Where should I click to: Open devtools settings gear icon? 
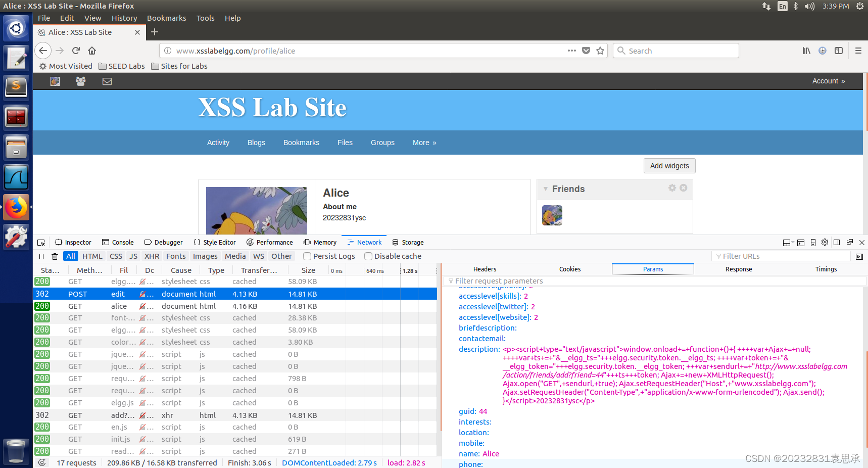825,242
